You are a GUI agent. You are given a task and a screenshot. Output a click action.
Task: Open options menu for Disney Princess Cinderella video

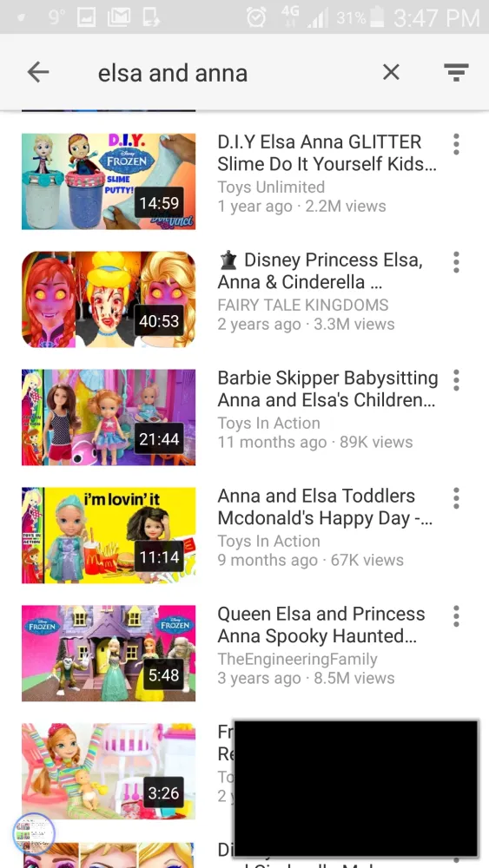coord(456,262)
